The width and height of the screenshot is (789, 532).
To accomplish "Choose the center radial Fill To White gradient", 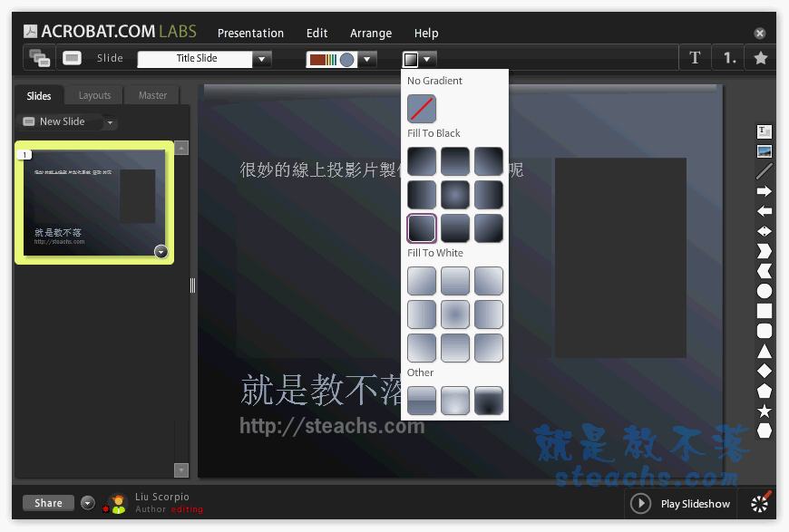I will 455,314.
